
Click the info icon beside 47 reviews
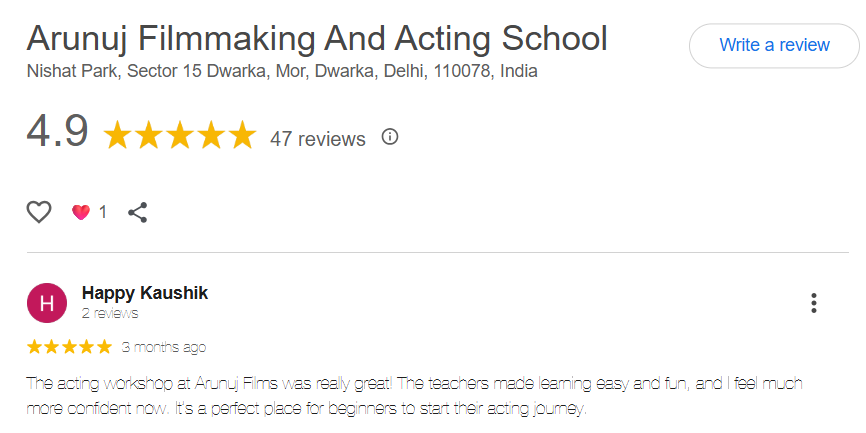coord(390,137)
